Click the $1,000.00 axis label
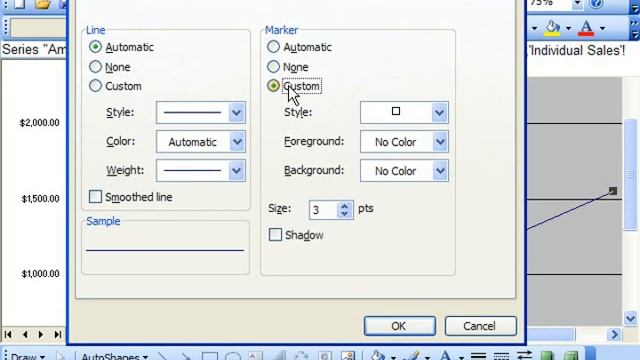This screenshot has height=360, width=640. (x=40, y=274)
